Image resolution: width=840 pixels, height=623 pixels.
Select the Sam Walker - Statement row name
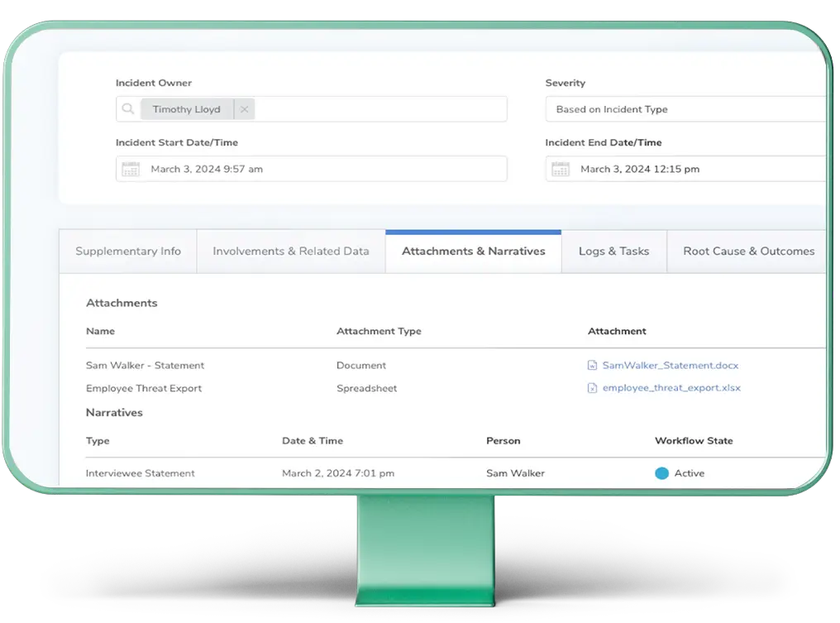(146, 365)
